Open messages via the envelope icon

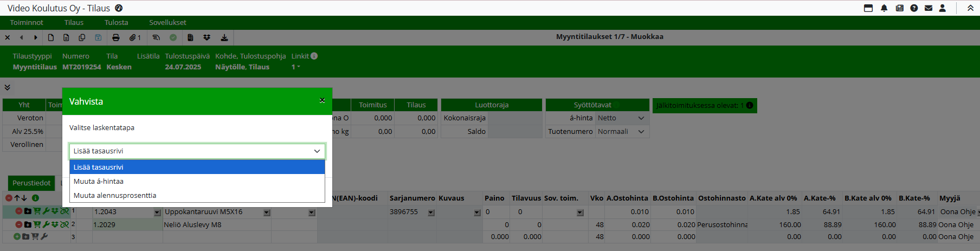coord(929,8)
